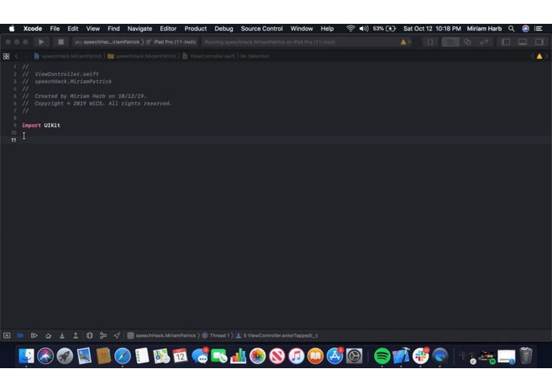The width and height of the screenshot is (552, 392).
Task: Open the volume control in menu bar
Action: tap(364, 29)
